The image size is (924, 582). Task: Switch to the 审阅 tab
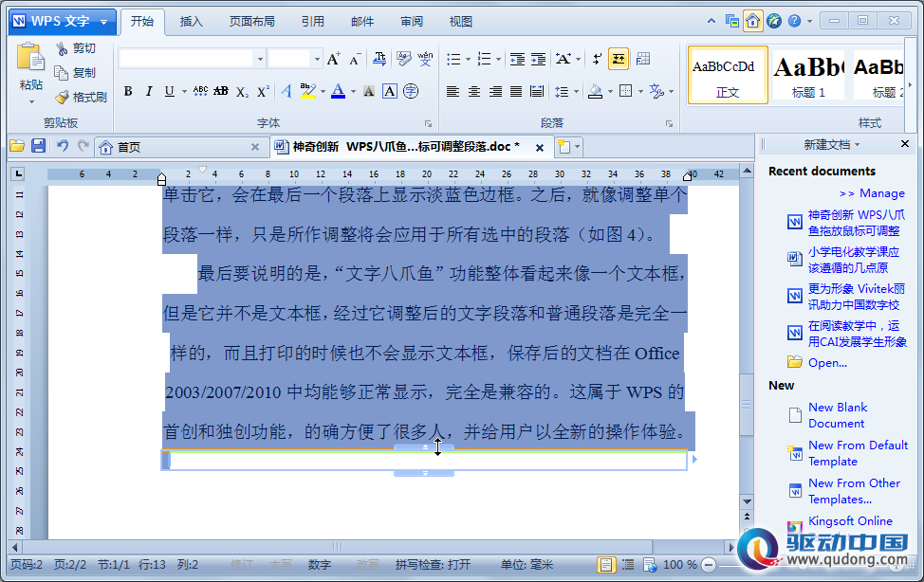pyautogui.click(x=412, y=22)
